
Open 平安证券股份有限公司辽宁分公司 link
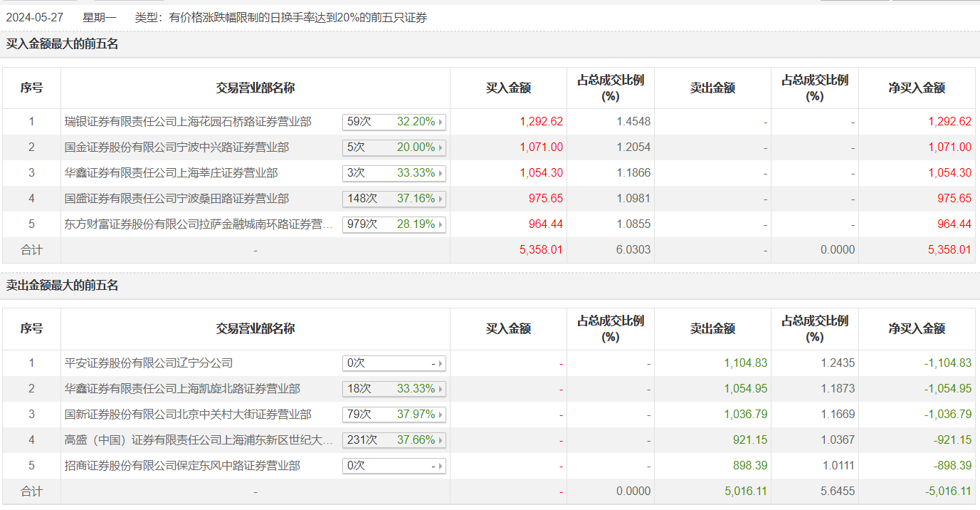coord(149,363)
